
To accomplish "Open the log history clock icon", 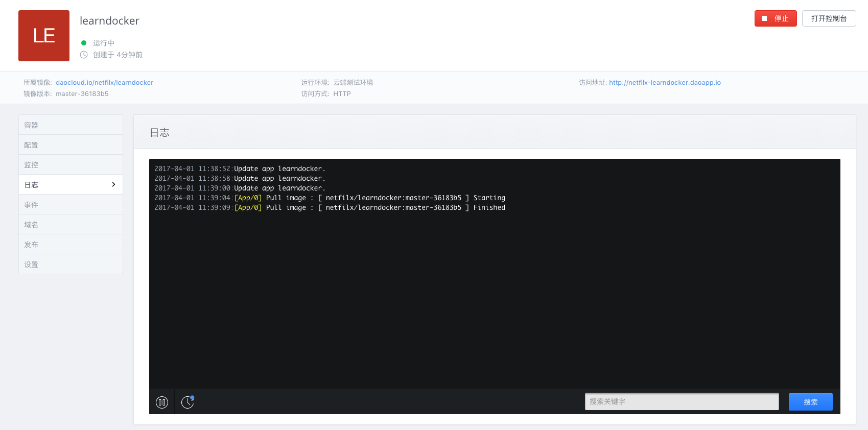I will (187, 402).
